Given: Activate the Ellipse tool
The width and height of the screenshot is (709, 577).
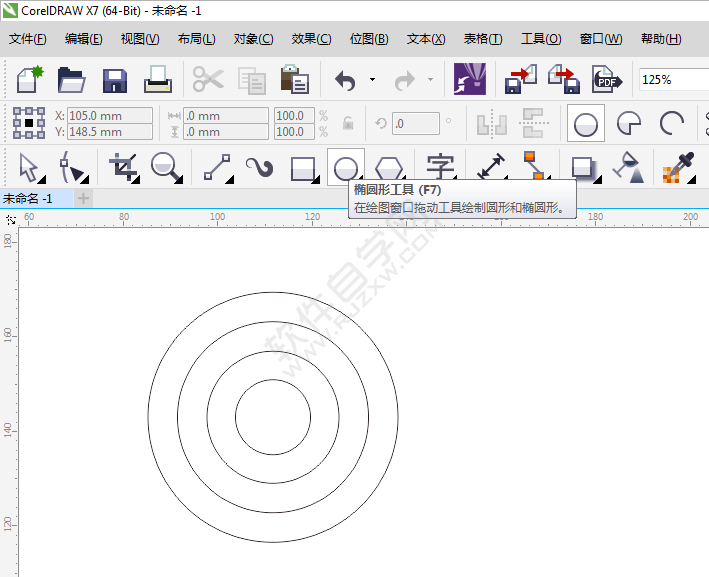Looking at the screenshot, I should click(x=345, y=167).
